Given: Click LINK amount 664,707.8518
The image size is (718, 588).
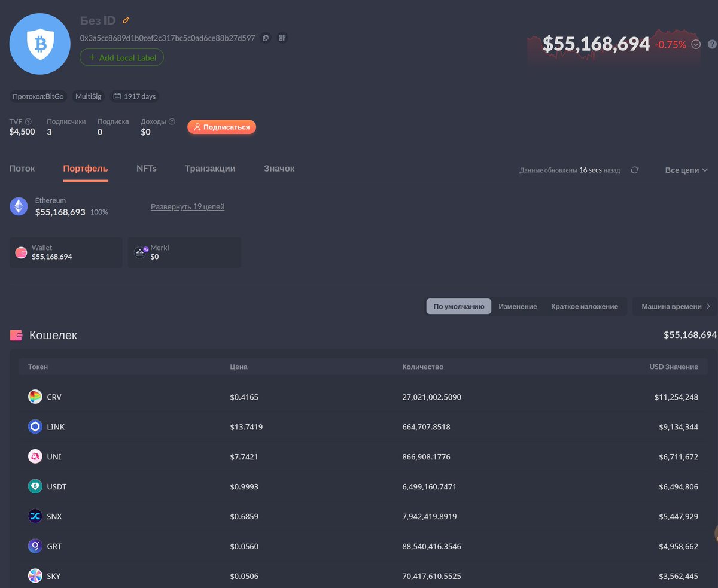Looking at the screenshot, I should 427,426.
